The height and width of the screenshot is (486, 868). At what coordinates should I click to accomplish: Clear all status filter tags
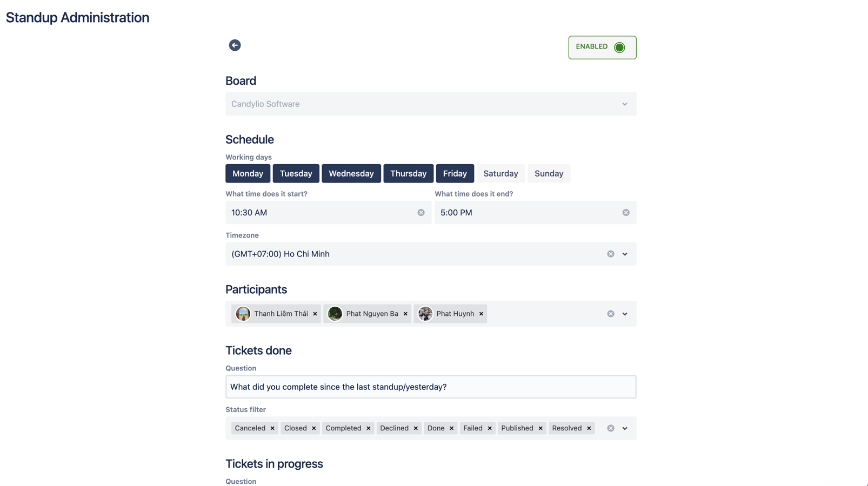[x=611, y=428]
